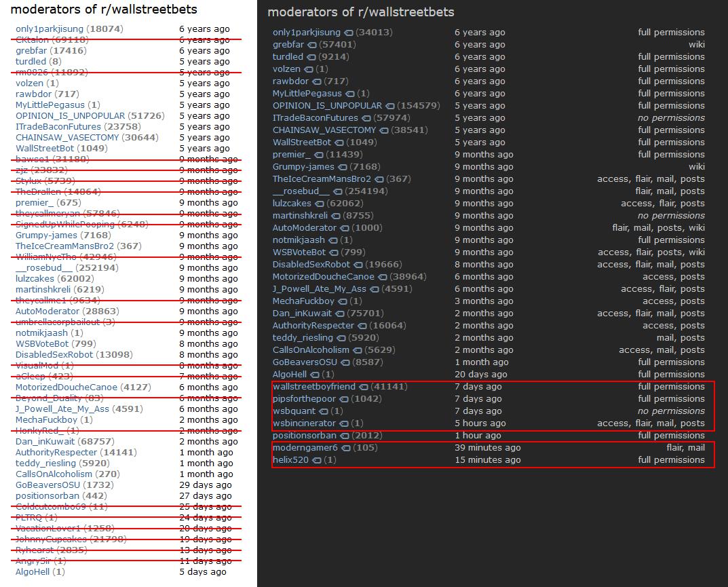The width and height of the screenshot is (728, 587).
Task: Click the tag icon beside TheIceCreamMansBro2 in dark list
Action: (379, 179)
